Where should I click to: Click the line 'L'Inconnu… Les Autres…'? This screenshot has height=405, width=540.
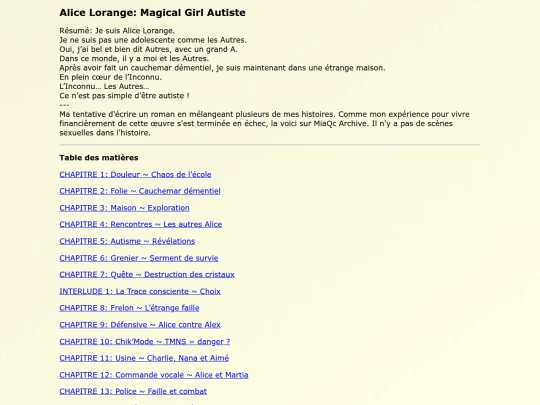point(104,86)
